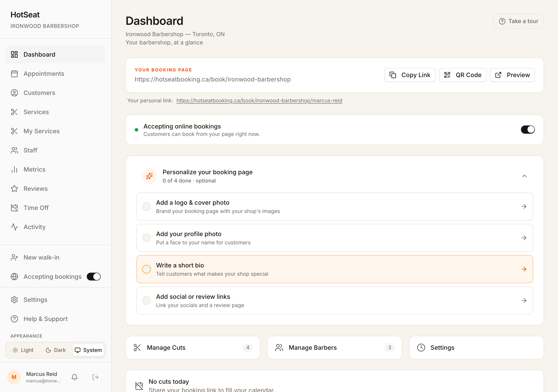The width and height of the screenshot is (558, 392).
Task: Click the Time Off calendar-off icon
Action: click(14, 208)
